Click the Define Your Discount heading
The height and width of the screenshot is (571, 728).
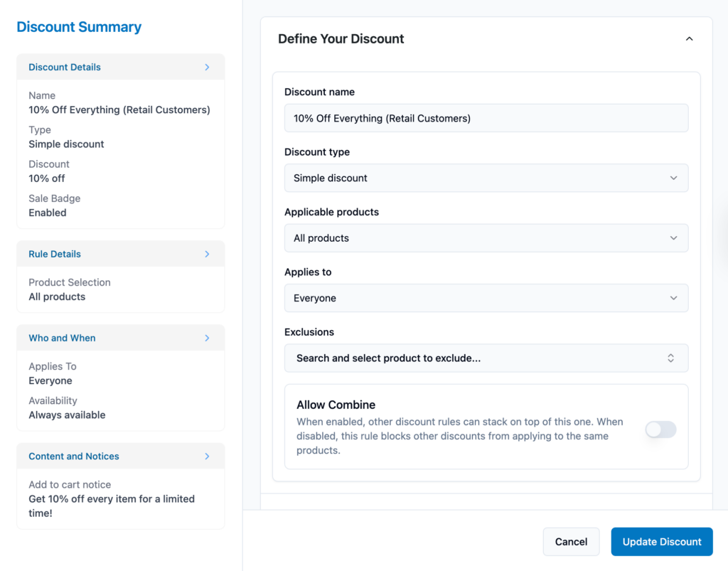click(341, 39)
